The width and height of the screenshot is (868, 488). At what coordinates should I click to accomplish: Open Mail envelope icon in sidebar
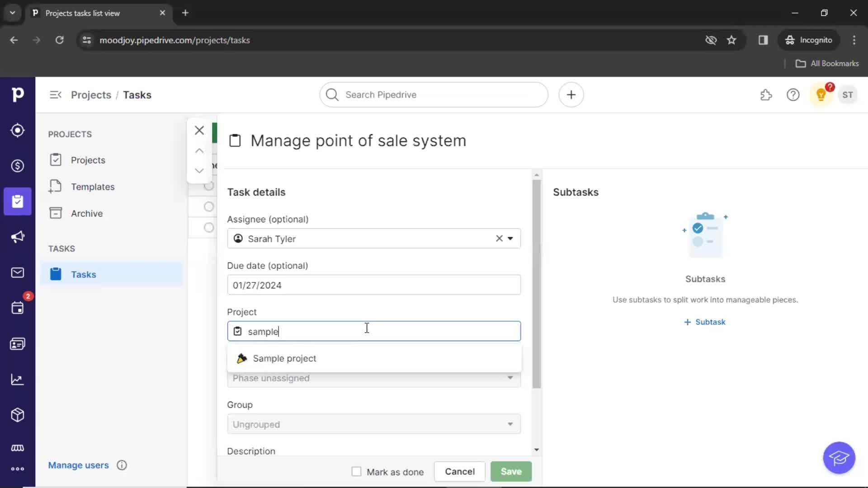click(18, 272)
